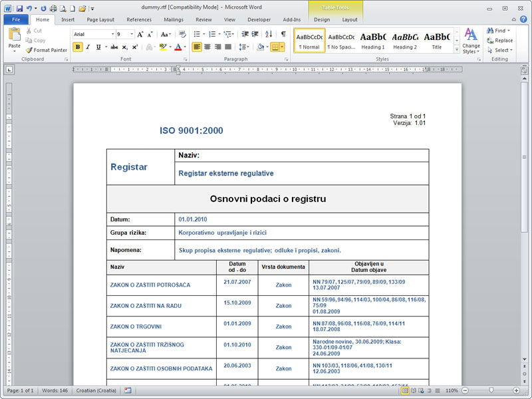Apply subscript formatting
This screenshot has height=399, width=532.
click(125, 47)
